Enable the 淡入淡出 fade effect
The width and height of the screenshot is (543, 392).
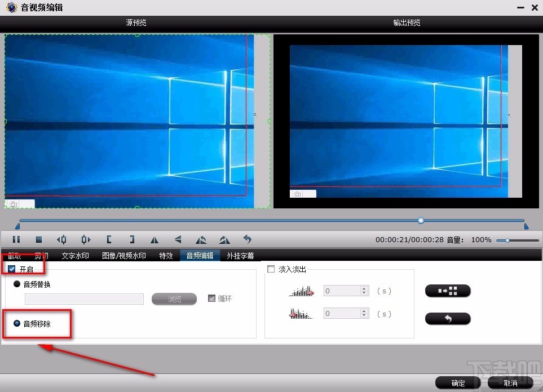271,269
